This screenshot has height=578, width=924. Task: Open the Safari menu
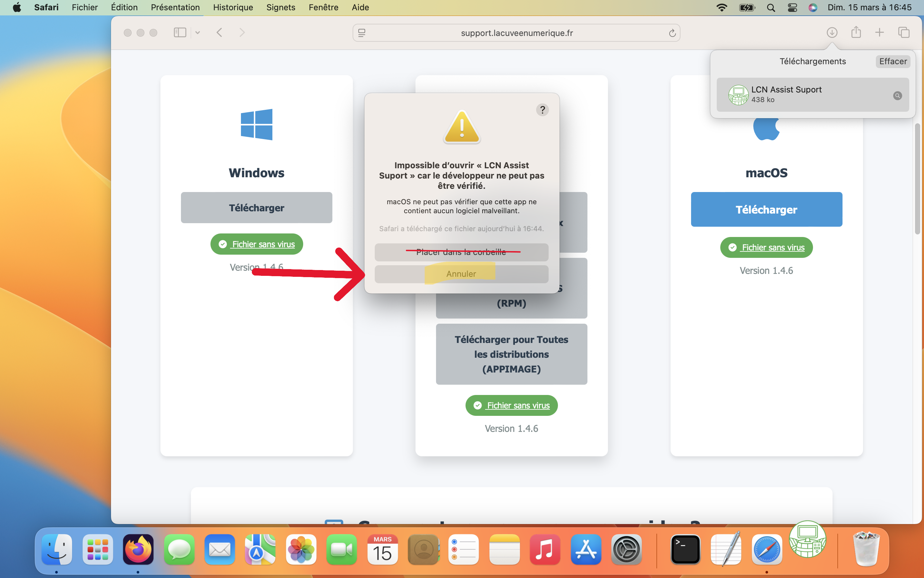pos(46,7)
